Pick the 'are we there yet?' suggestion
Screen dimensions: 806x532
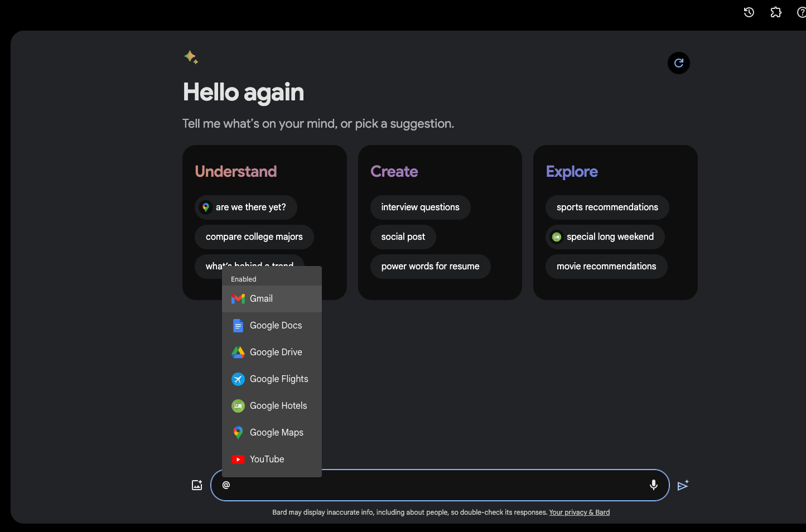[246, 207]
